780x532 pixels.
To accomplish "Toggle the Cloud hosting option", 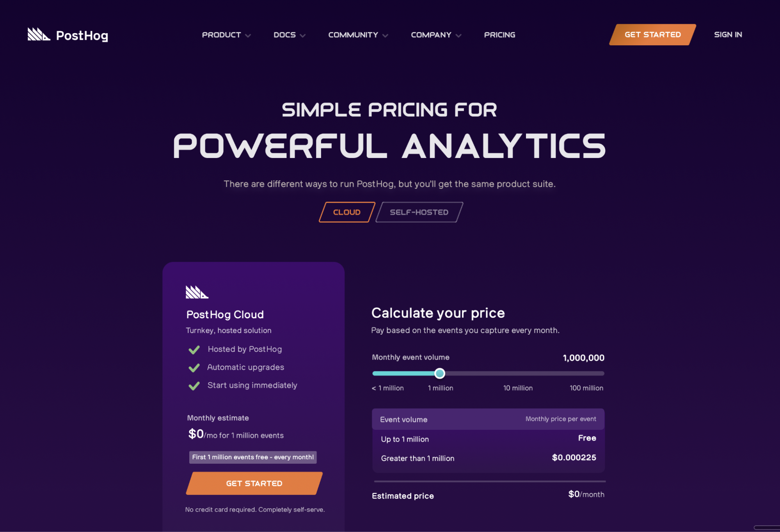I will click(347, 212).
